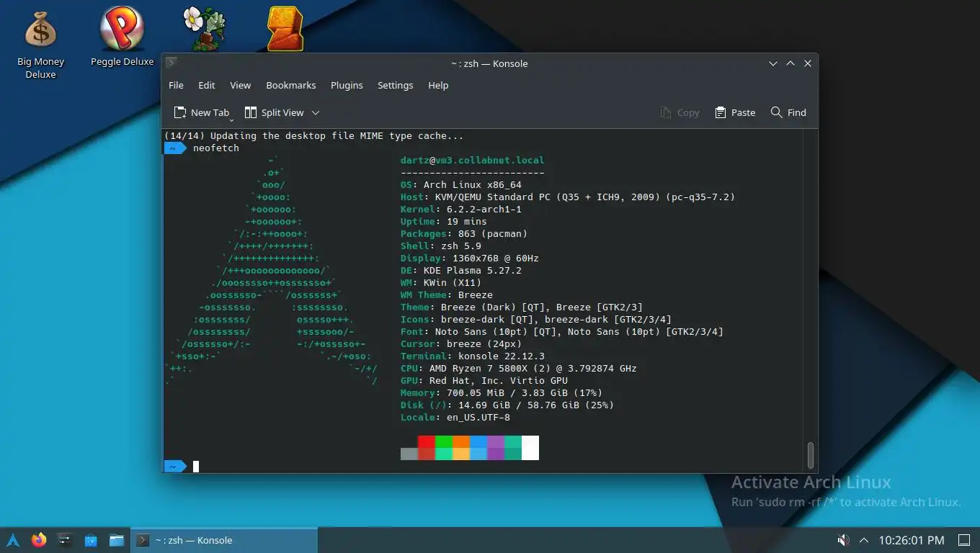Screen dimensions: 980x553
Task: Click the typed 'neofetch' command text
Action: coord(216,148)
